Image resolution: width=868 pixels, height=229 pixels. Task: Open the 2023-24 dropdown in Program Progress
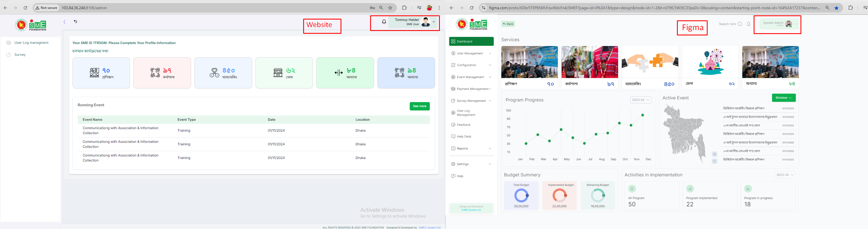641,100
